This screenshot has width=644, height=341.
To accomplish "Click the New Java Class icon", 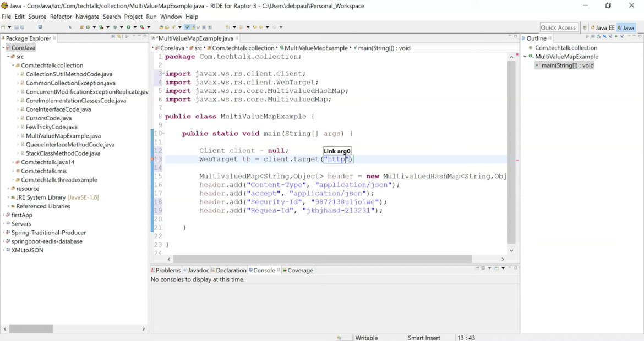I will coord(88,27).
